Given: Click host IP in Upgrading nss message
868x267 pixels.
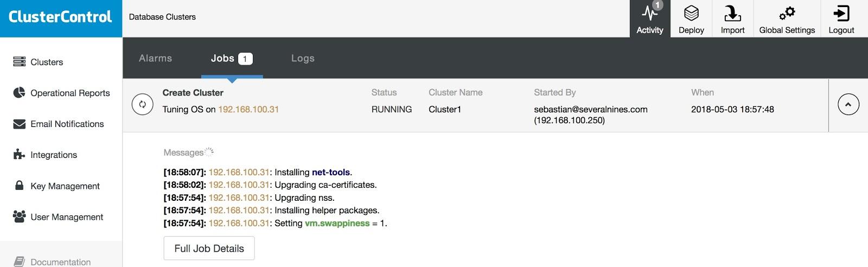Looking at the screenshot, I should click(x=239, y=198).
